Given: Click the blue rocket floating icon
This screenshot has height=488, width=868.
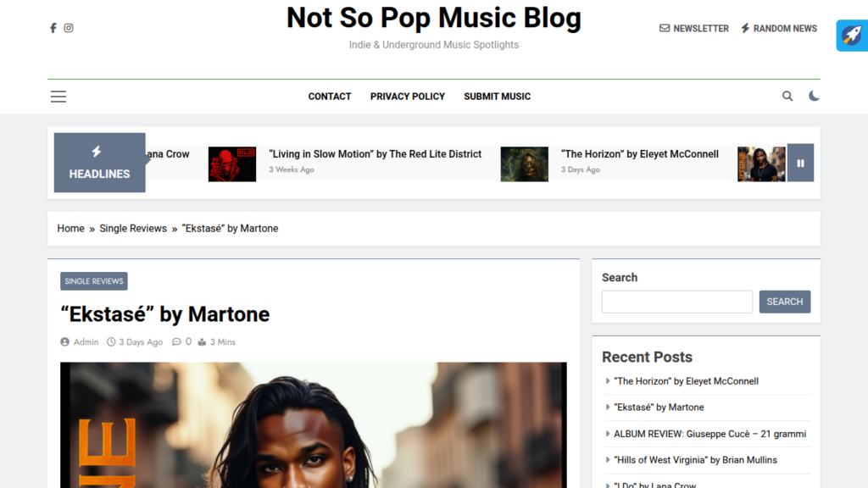Looking at the screenshot, I should [x=852, y=36].
